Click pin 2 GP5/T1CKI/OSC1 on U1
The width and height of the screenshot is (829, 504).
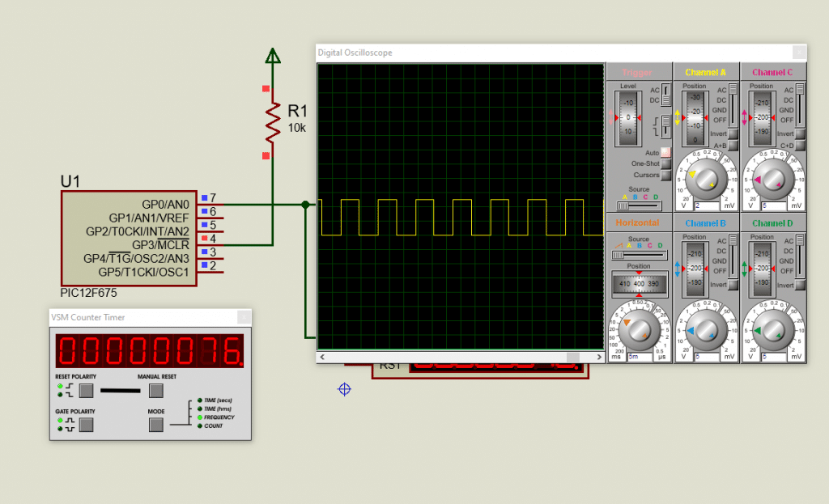(x=211, y=272)
